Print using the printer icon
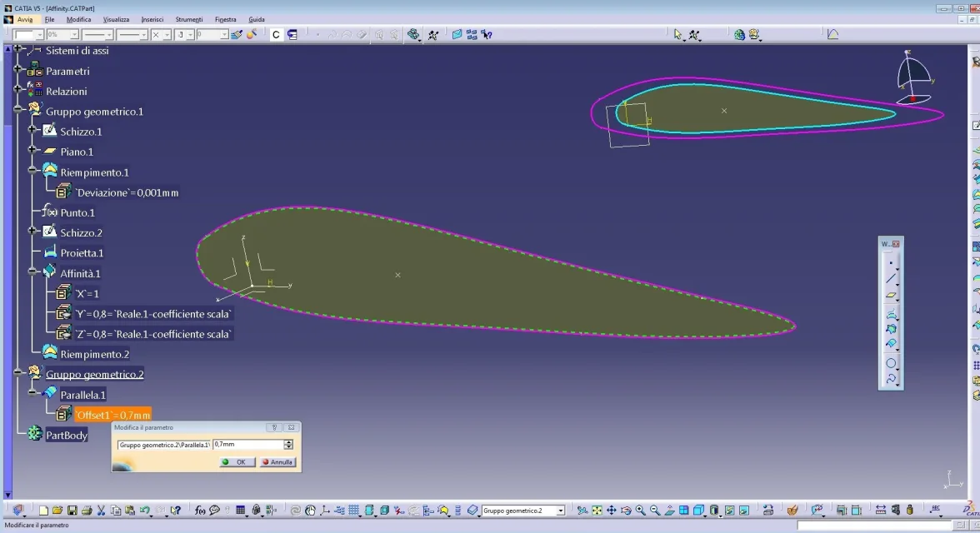Viewport: 980px width, 533px height. pyautogui.click(x=87, y=511)
